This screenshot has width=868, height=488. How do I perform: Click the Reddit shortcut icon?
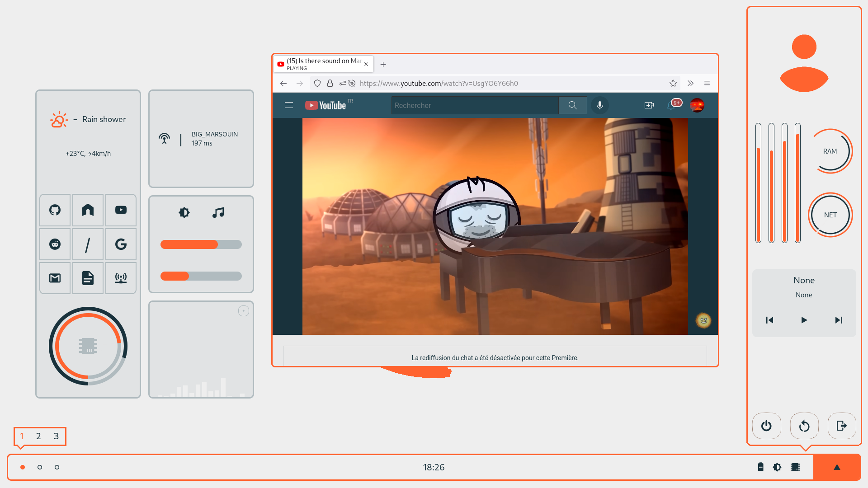click(55, 244)
